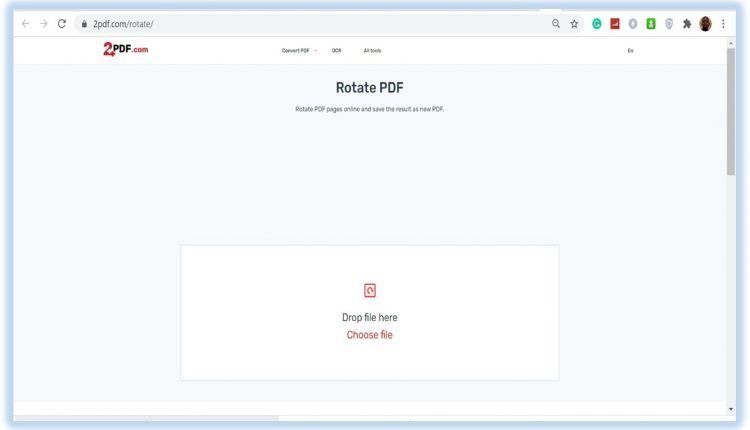Viewport: 750px width, 430px height.
Task: Open the shield extension icon
Action: click(669, 23)
